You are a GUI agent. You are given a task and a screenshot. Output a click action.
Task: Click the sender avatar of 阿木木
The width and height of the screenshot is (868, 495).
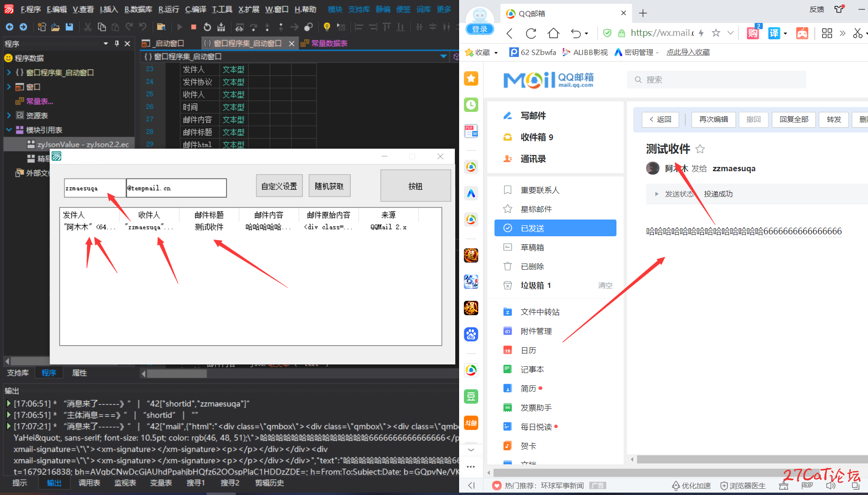click(653, 168)
